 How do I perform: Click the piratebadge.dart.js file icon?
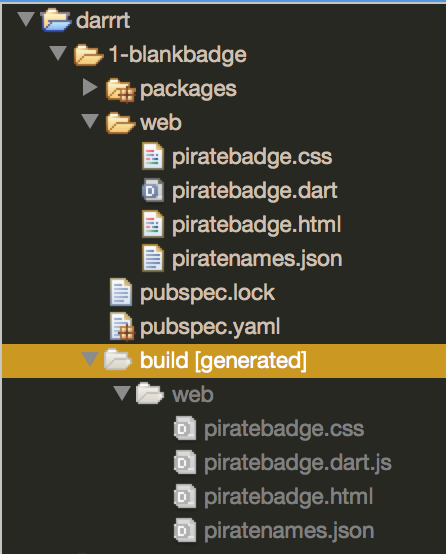[x=185, y=462]
